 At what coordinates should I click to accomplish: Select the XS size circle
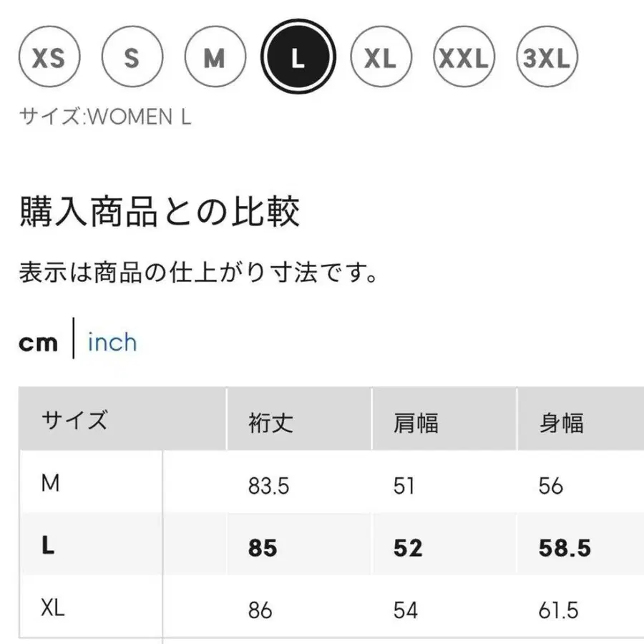point(48,57)
